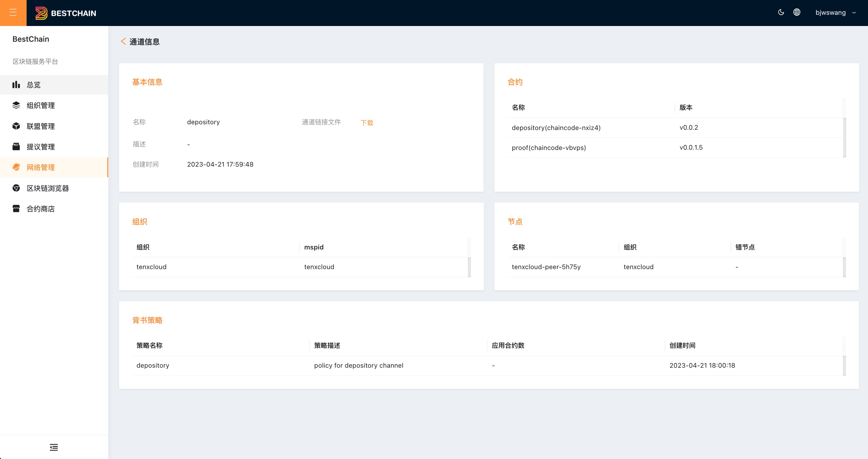Click the BestChain sidebar title
The width and height of the screenshot is (868, 459).
point(31,39)
